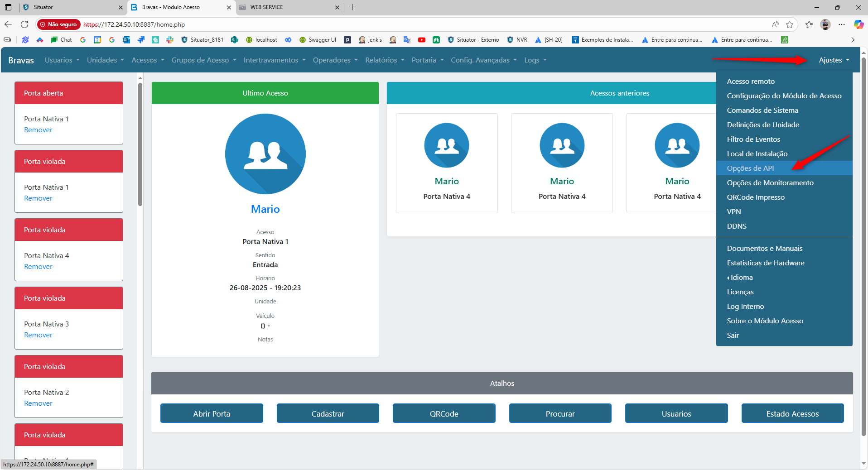Open the Read Aloud icon in address bar

pos(775,24)
